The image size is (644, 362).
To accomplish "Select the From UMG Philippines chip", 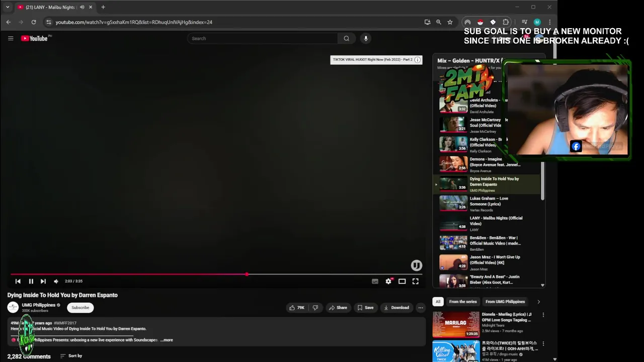I will tap(505, 302).
